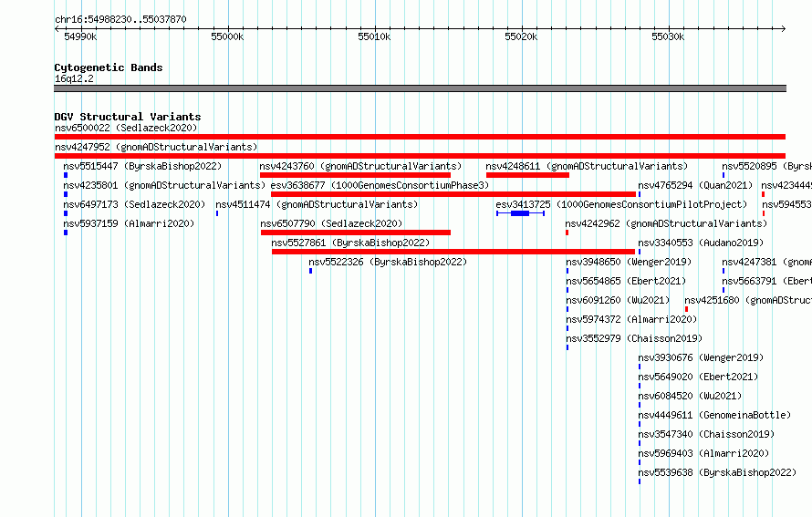The width and height of the screenshot is (812, 517).
Task: Click nsv5539638 (ByrskaBishop2022) label
Action: point(717,472)
